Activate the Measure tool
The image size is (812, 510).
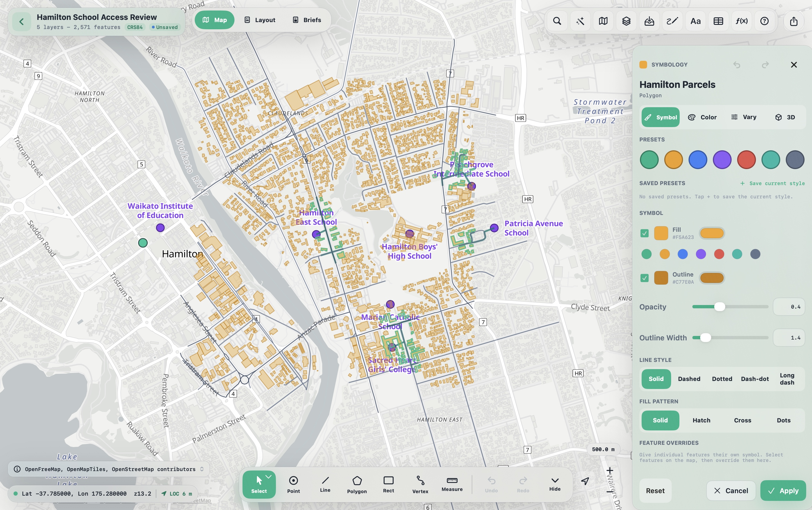tap(452, 484)
